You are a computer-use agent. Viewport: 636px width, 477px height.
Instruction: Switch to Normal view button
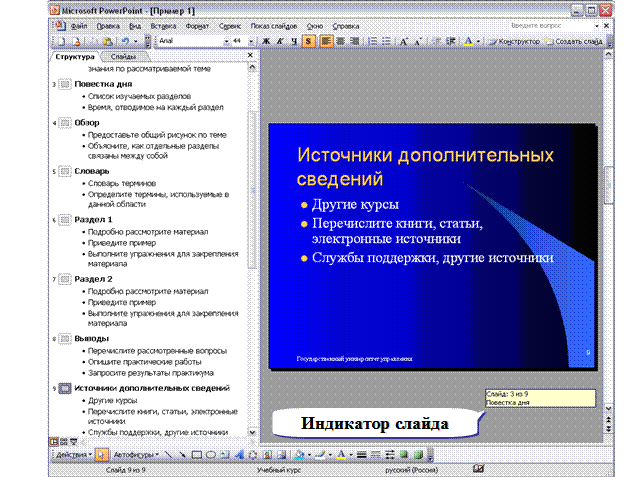click(x=54, y=442)
